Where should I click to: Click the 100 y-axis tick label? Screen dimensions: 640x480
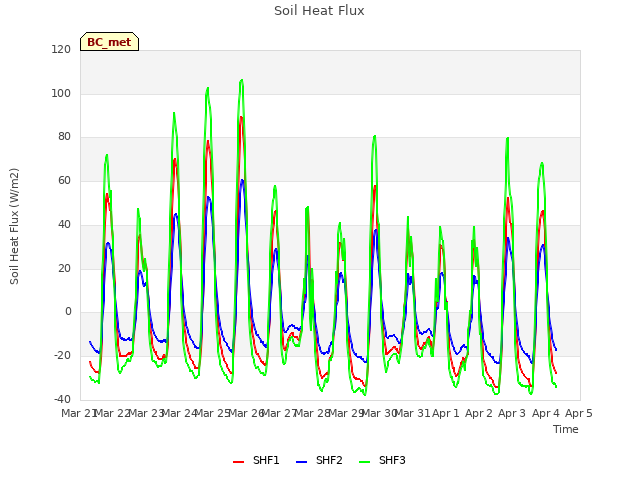[61, 93]
